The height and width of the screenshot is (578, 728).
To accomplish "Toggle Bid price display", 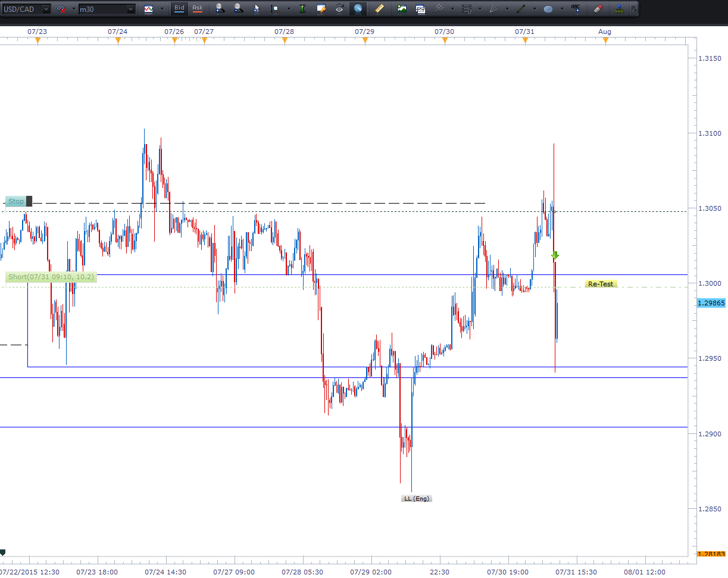I will pyautogui.click(x=179, y=8).
